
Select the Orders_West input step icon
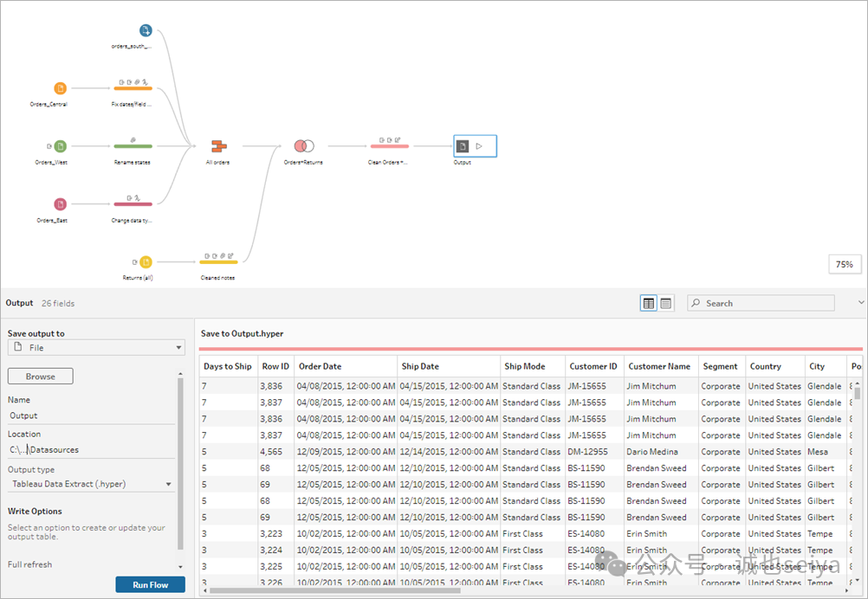(60, 146)
